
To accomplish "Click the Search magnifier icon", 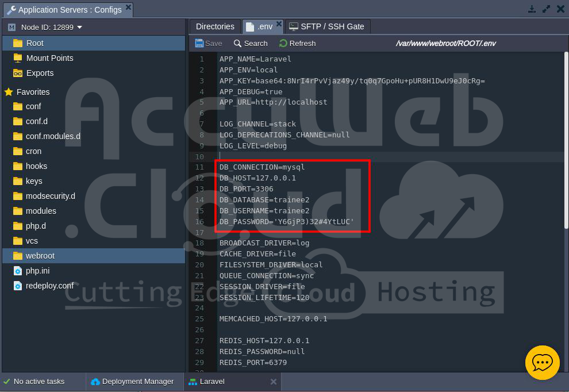I will pos(238,43).
